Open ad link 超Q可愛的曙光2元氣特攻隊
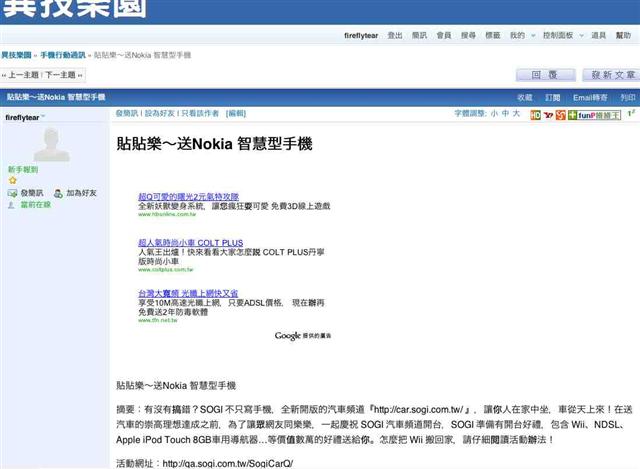The width and height of the screenshot is (640, 469). tap(188, 197)
